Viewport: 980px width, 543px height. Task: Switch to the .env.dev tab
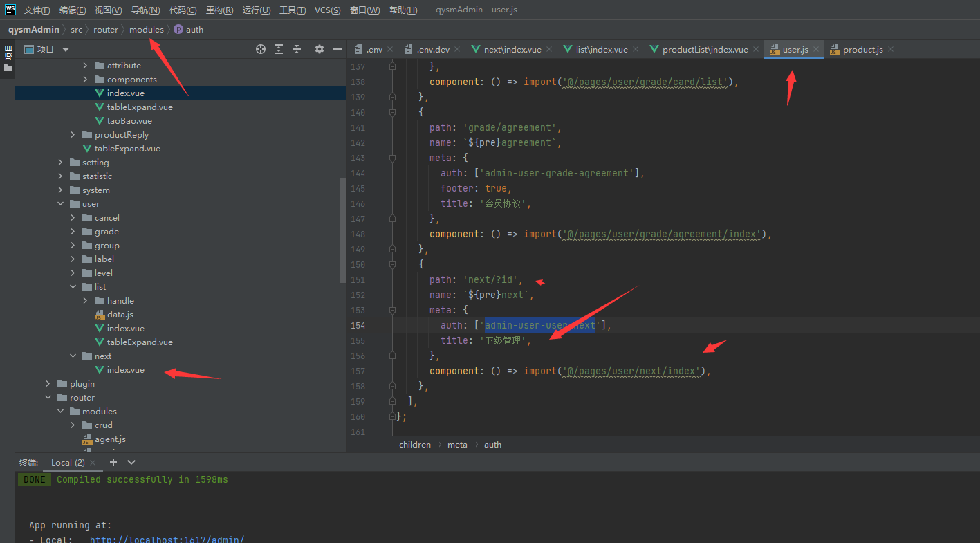pos(433,50)
